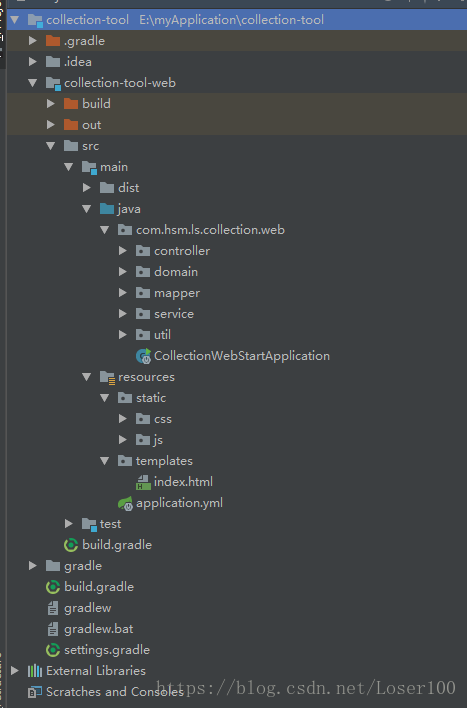This screenshot has height=708, width=467.
Task: Expand the domain package arrow
Action: [122, 271]
